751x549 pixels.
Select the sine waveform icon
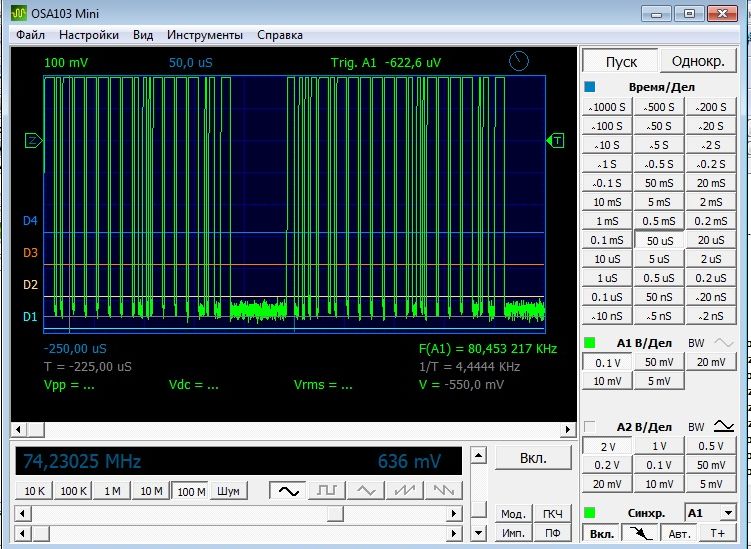[288, 491]
